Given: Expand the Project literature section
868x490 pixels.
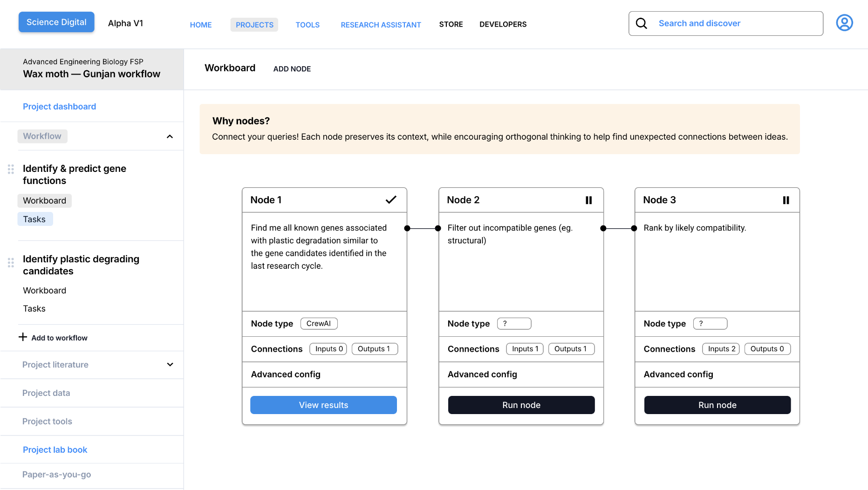Looking at the screenshot, I should [x=170, y=365].
